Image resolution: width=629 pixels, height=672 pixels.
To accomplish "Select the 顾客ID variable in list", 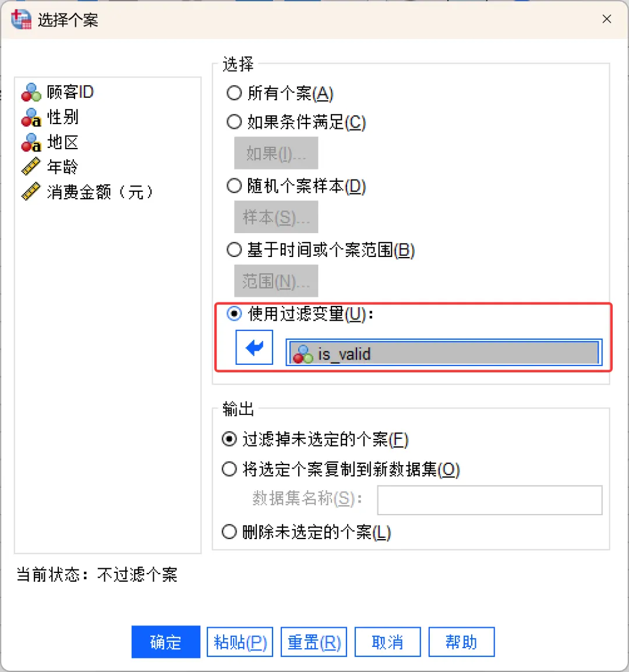I will 69,92.
